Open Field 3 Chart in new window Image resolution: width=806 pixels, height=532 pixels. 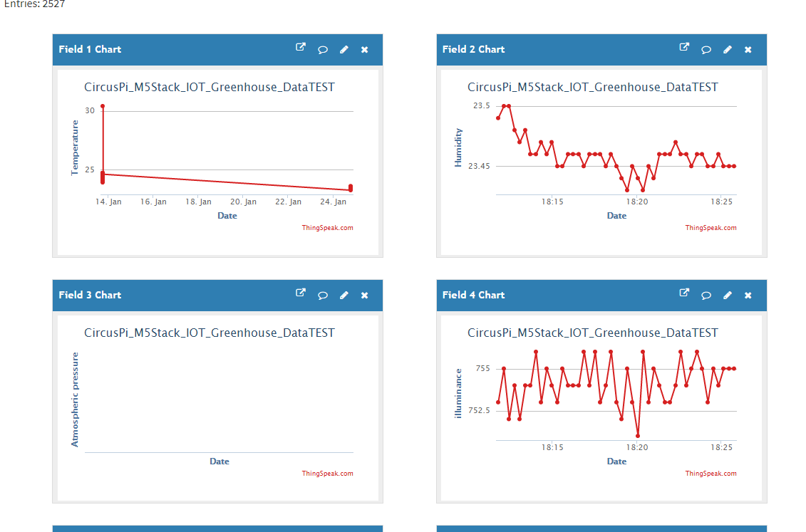[301, 293]
